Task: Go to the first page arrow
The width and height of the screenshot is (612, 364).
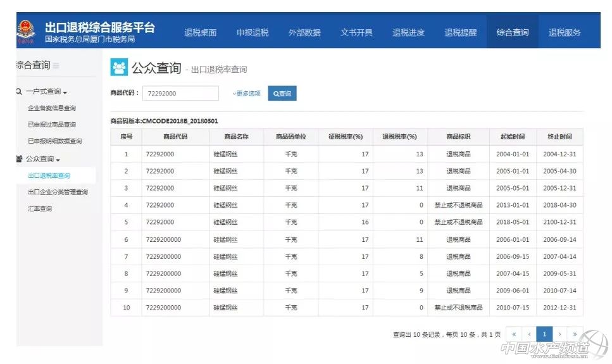Action: pos(513,334)
